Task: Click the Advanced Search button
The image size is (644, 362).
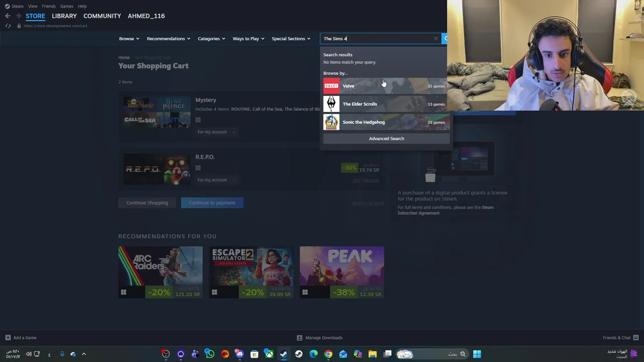Action: point(386,138)
